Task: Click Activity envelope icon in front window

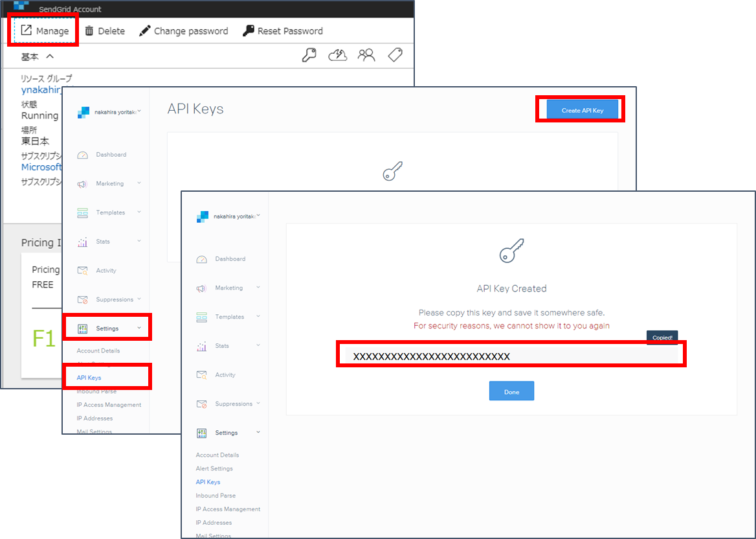Action: click(x=201, y=375)
